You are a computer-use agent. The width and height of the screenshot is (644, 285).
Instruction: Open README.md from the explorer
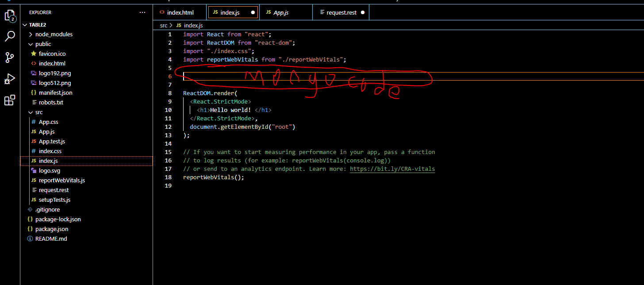51,239
